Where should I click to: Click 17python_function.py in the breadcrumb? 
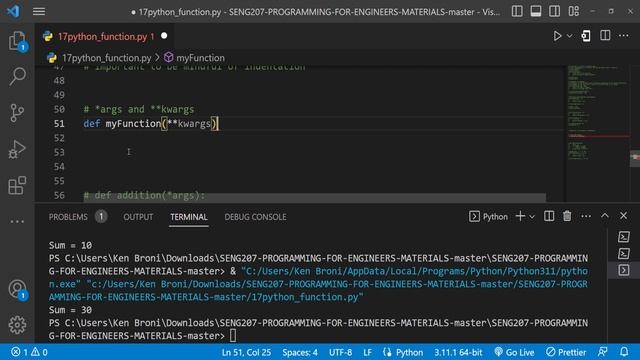(x=106, y=58)
